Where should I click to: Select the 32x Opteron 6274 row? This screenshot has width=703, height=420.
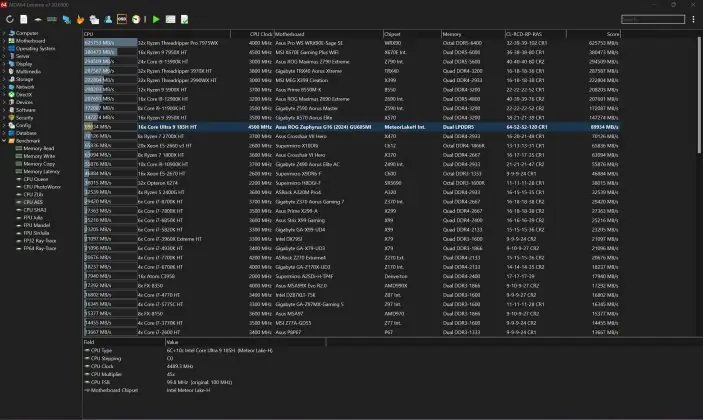pos(352,183)
